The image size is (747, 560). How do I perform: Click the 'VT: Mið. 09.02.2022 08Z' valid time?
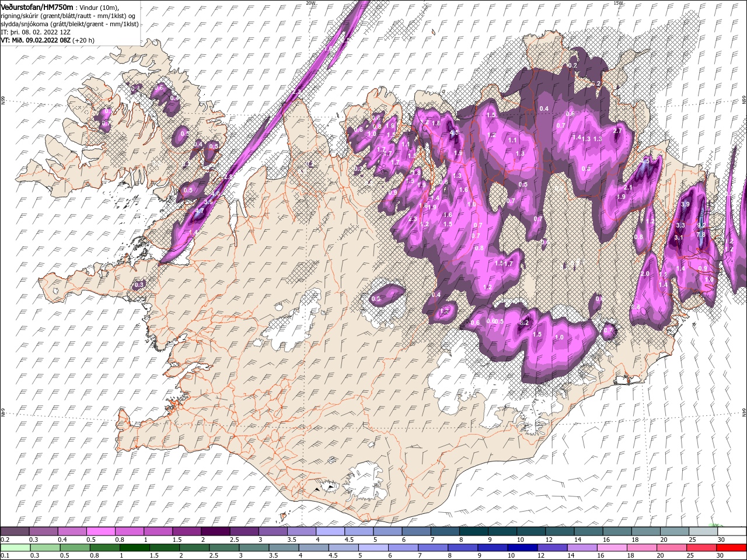[x=36, y=40]
